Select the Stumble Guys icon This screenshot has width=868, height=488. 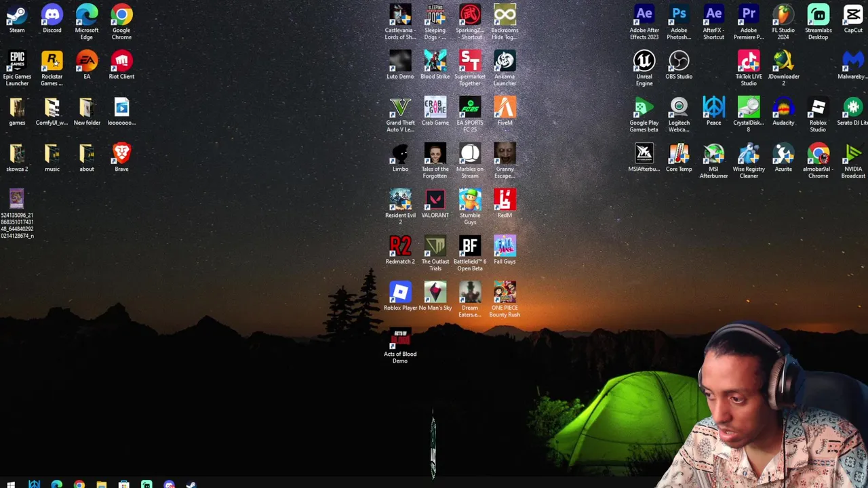tap(470, 200)
